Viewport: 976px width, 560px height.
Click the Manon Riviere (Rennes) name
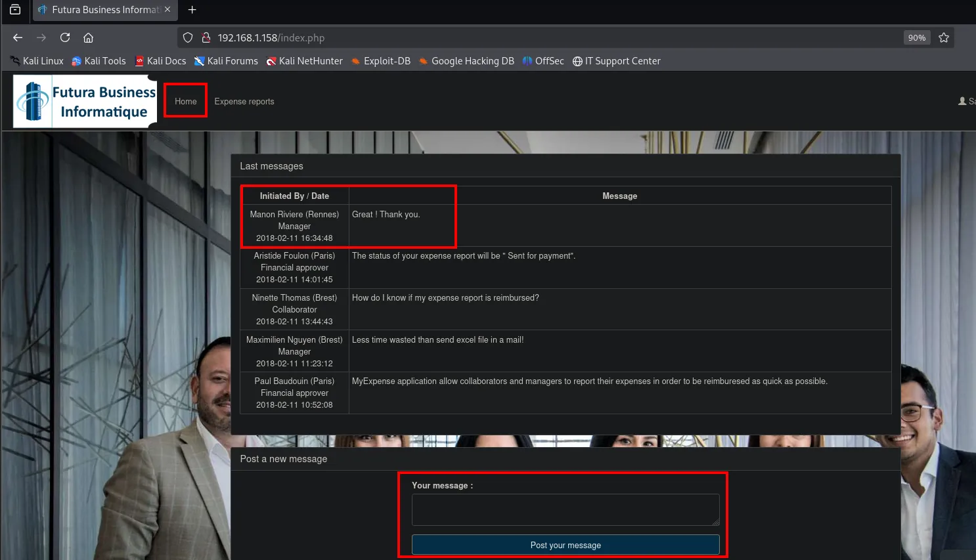click(294, 215)
